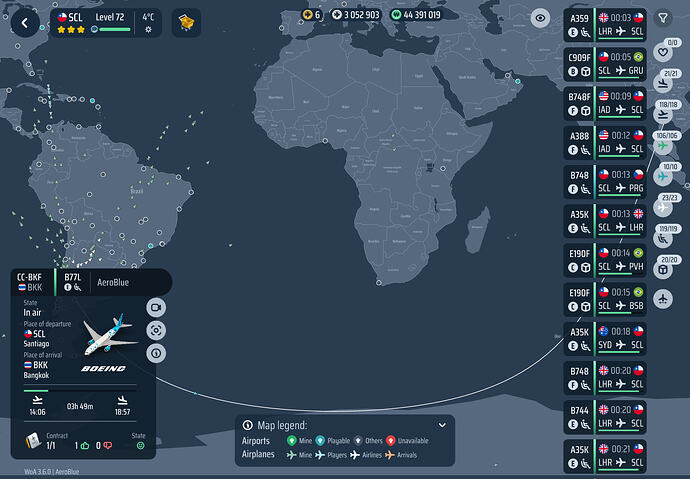Open C909F SCL to GRU flight
The width and height of the screenshot is (690, 479).
point(605,64)
